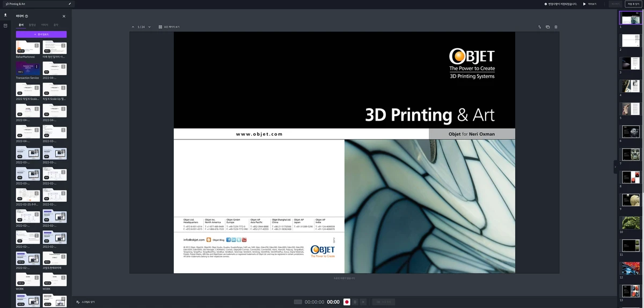This screenshot has width=644, height=308.
Task: Select the Transaction Service PDF thumbnail
Action: pyautogui.click(x=28, y=69)
